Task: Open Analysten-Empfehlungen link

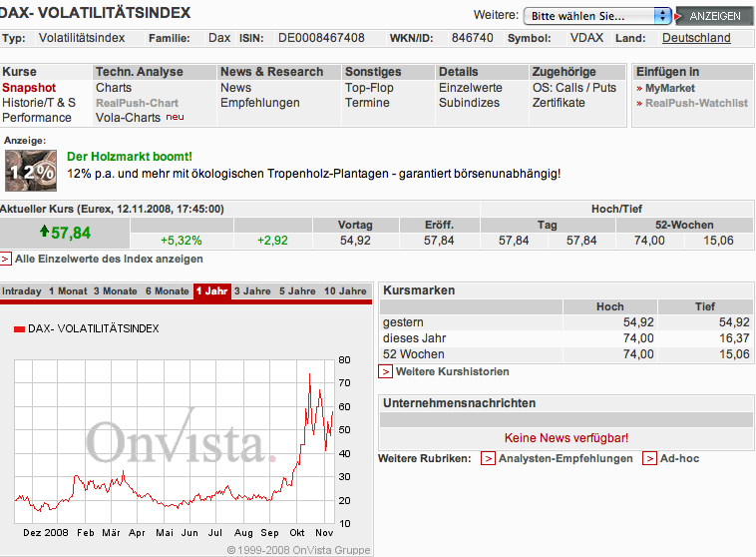Action: click(x=566, y=458)
